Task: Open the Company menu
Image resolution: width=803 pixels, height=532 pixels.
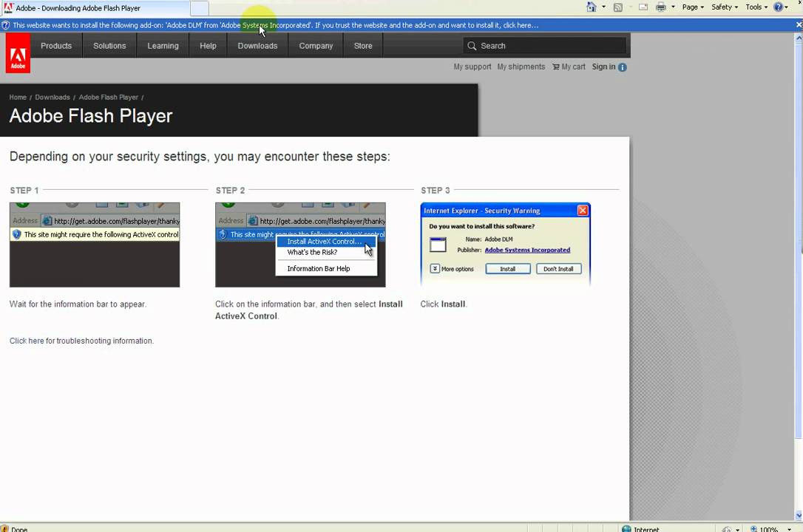Action: (316, 46)
